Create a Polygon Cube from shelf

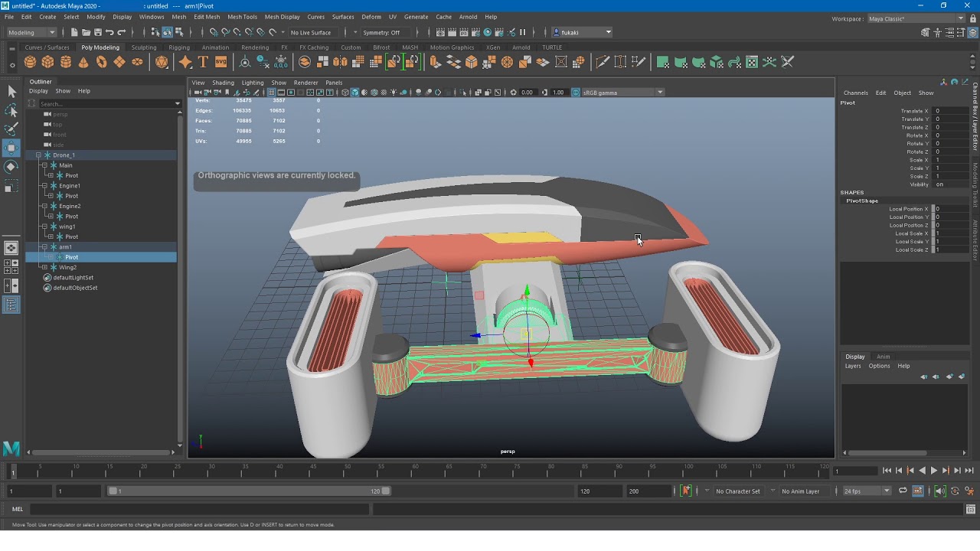point(47,62)
